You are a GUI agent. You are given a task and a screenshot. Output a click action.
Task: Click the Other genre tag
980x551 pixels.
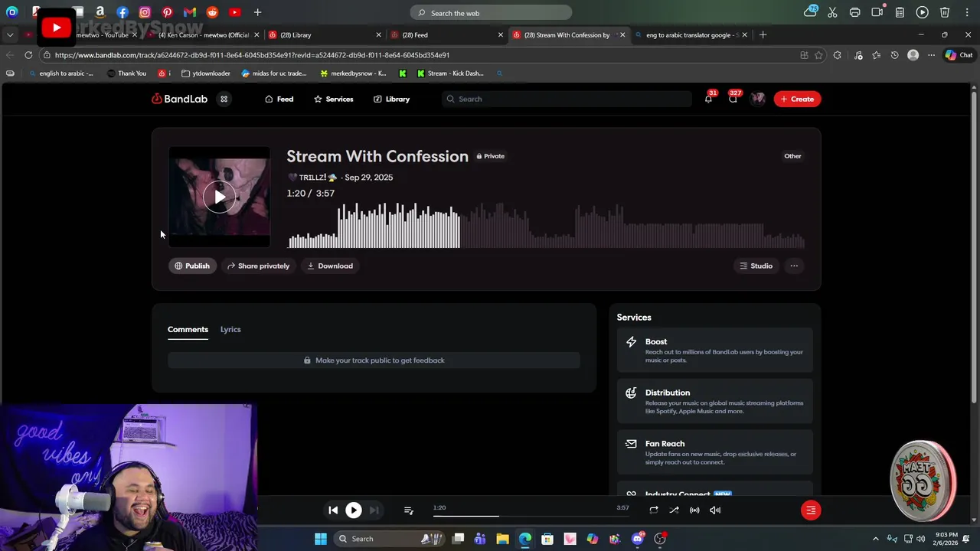[x=792, y=156]
